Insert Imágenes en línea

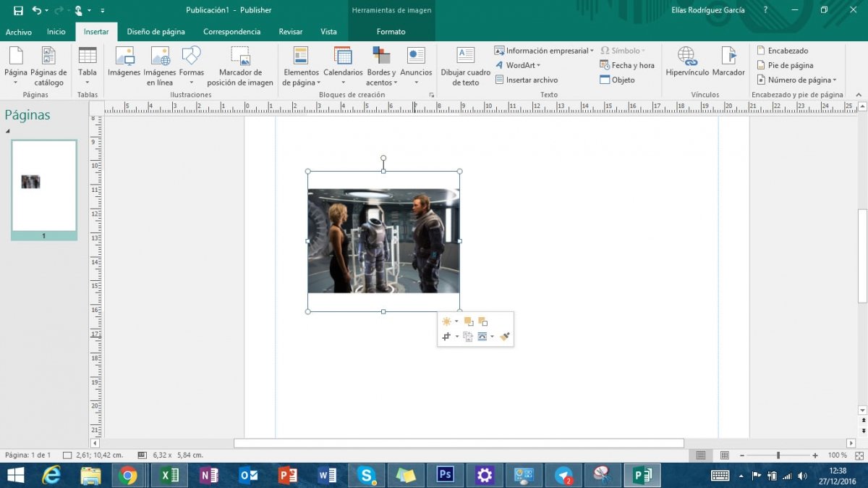[160, 66]
